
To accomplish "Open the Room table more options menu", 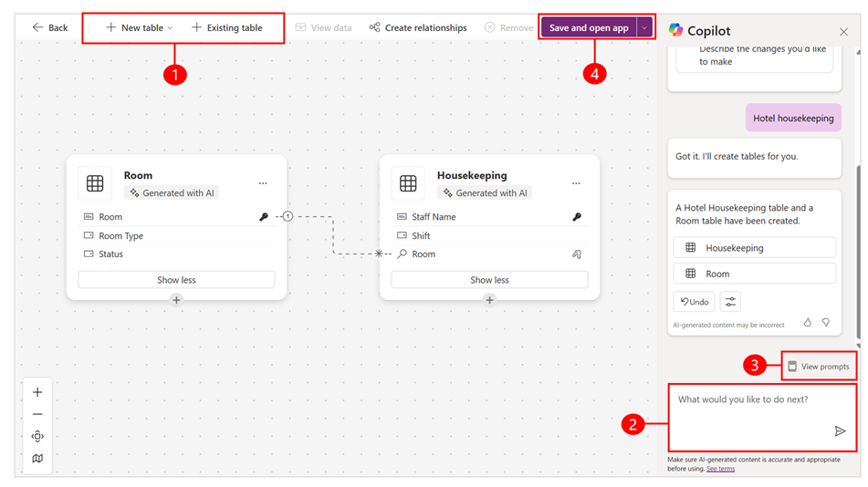I will 263,183.
